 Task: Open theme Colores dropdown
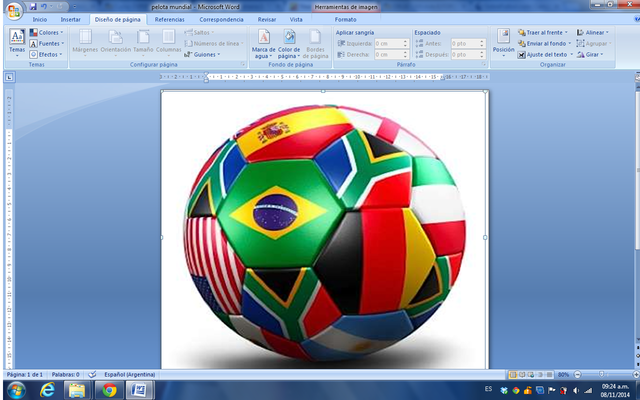click(47, 32)
